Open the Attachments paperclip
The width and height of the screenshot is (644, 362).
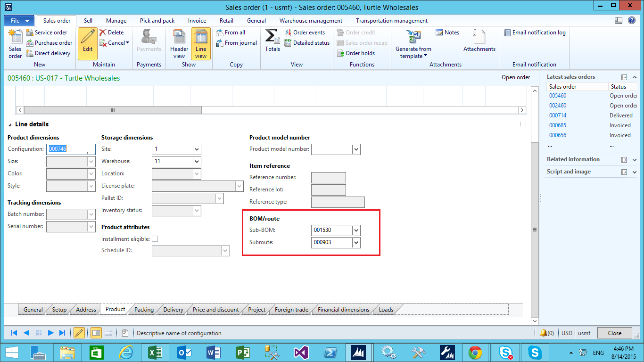(479, 41)
